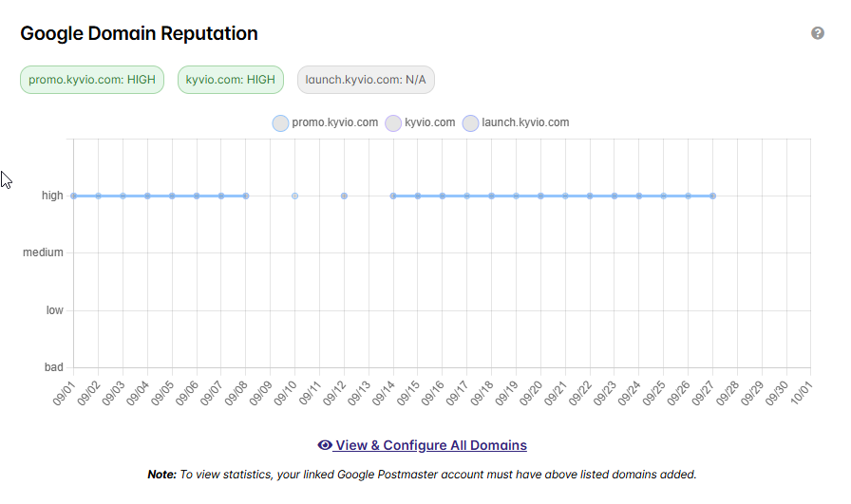The width and height of the screenshot is (851, 504).
Task: Click the data point at 09/04
Action: 147,196
